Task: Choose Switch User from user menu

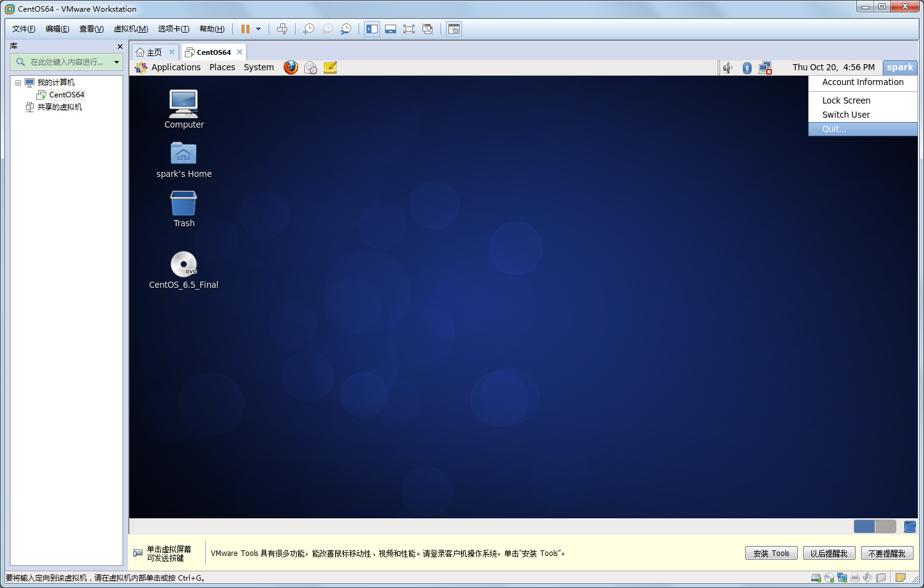Action: pyautogui.click(x=863, y=115)
